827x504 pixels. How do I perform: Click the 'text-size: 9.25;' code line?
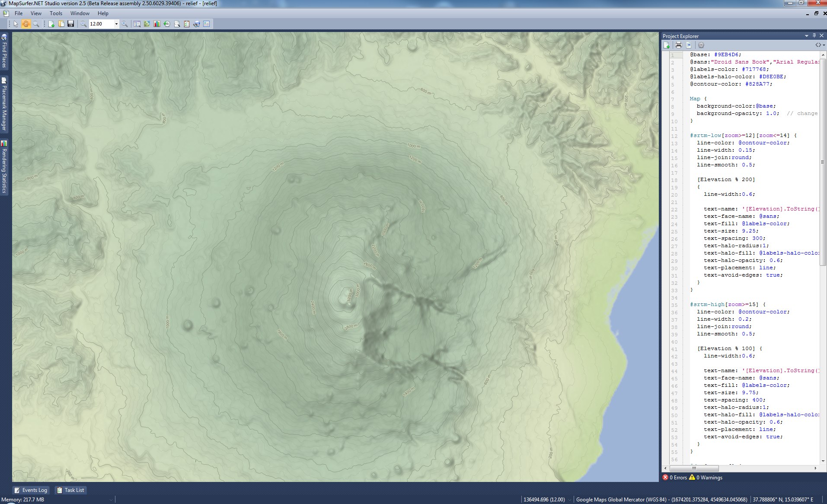tap(731, 231)
